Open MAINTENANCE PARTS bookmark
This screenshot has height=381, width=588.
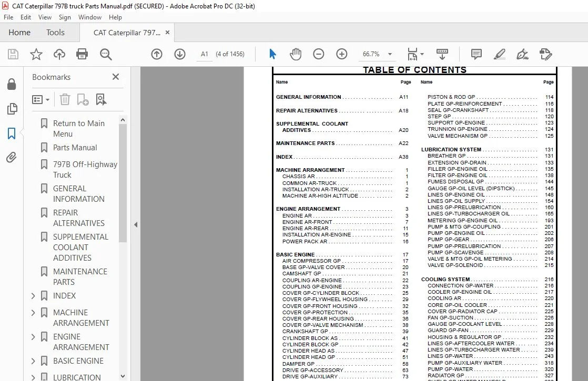(x=80, y=276)
